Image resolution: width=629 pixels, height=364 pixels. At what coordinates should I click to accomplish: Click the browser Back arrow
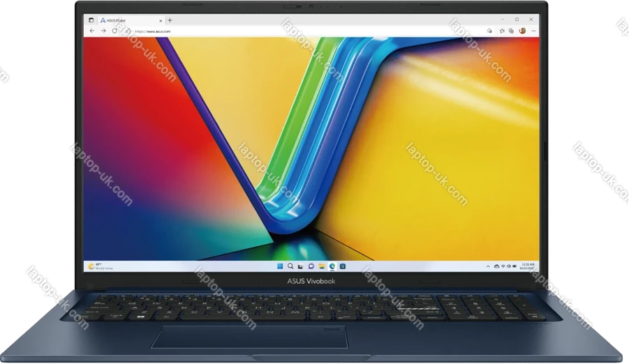pyautogui.click(x=92, y=31)
